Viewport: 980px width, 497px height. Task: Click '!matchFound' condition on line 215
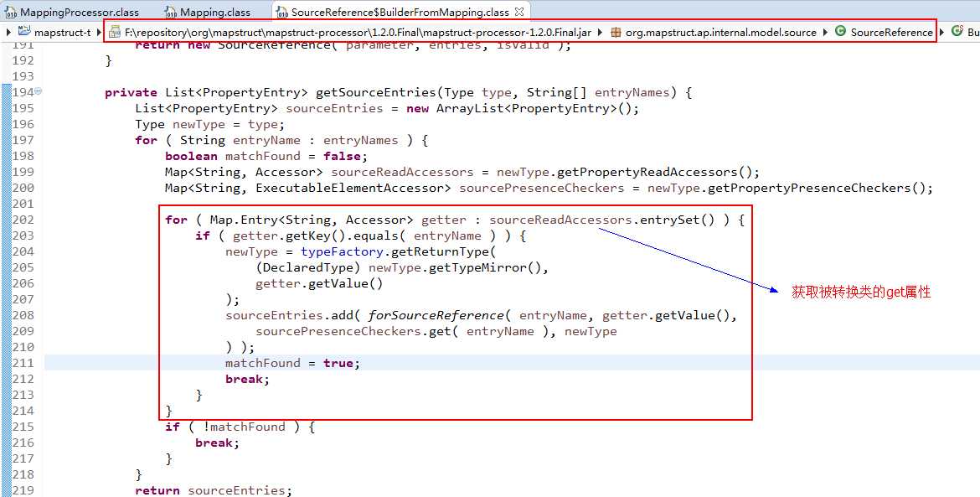(x=244, y=427)
